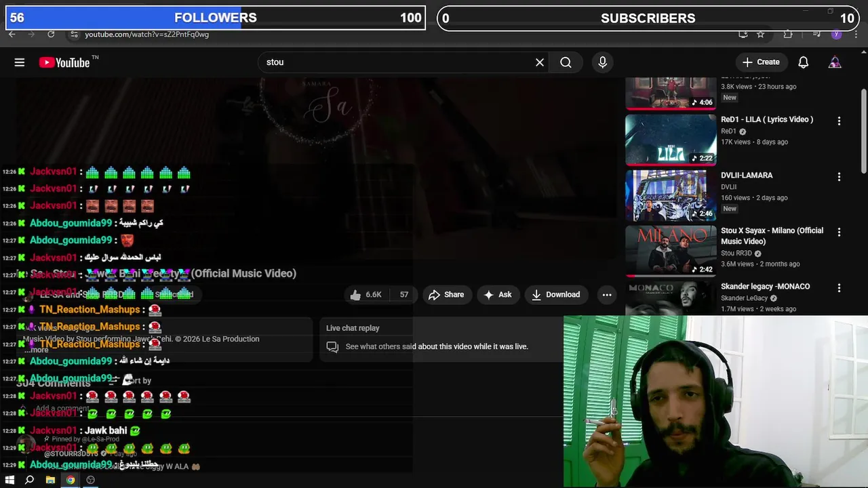Visit the Stou RR3D channel name
The height and width of the screenshot is (488, 868).
point(738,253)
